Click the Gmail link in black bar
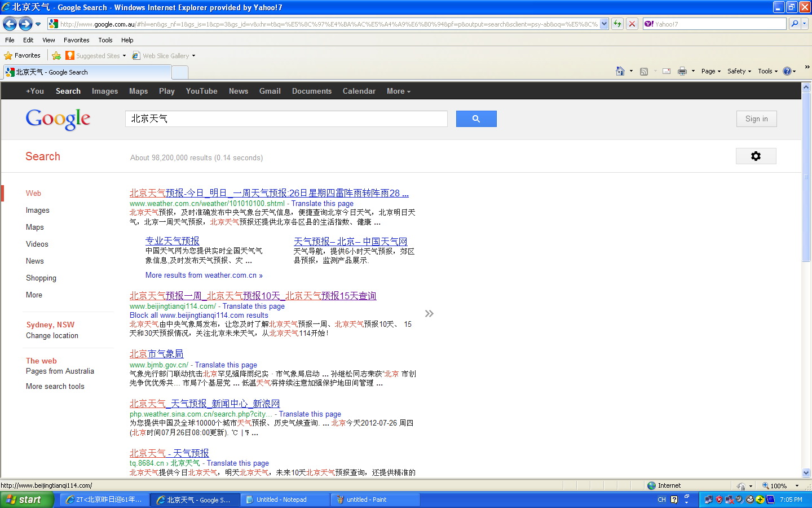This screenshot has height=508, width=812. point(270,91)
